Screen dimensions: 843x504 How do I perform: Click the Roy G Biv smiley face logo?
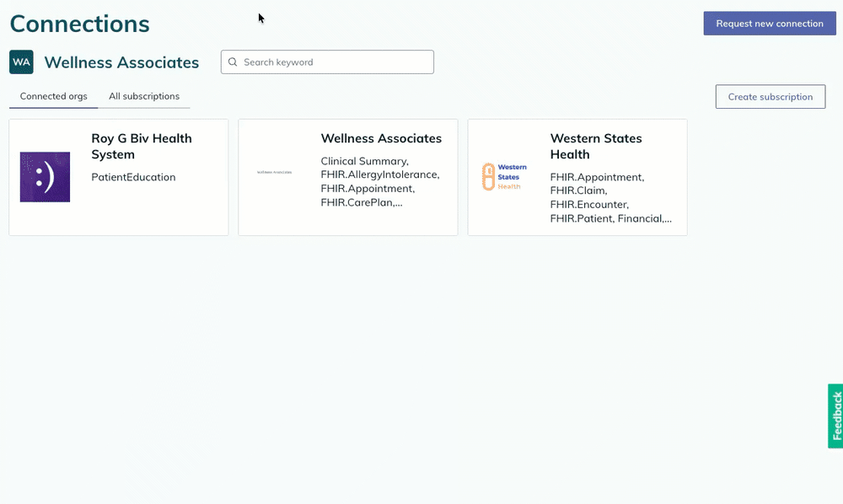coord(45,177)
